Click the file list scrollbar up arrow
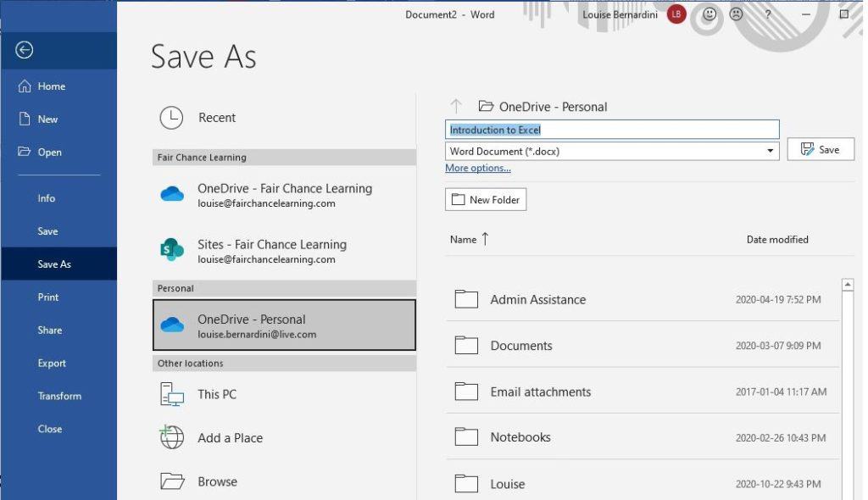This screenshot has height=500, width=868. pyautogui.click(x=848, y=285)
